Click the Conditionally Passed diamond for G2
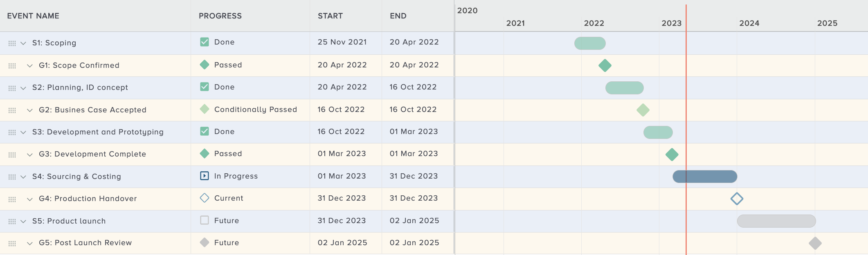This screenshot has width=868, height=255. 205,109
